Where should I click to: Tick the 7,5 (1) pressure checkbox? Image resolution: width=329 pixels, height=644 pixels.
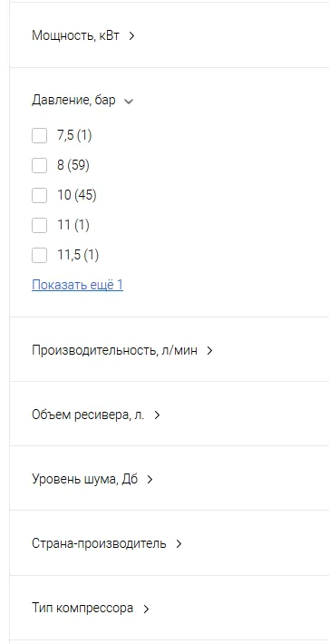click(x=39, y=135)
